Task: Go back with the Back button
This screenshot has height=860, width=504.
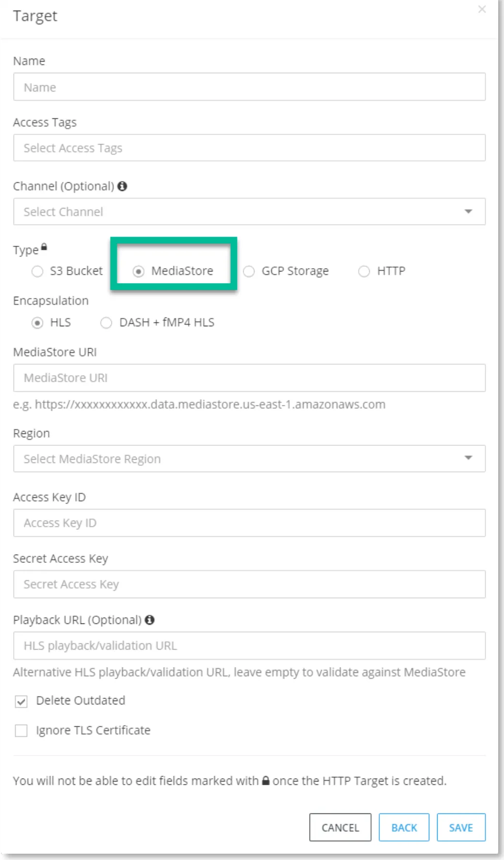Action: 404,828
